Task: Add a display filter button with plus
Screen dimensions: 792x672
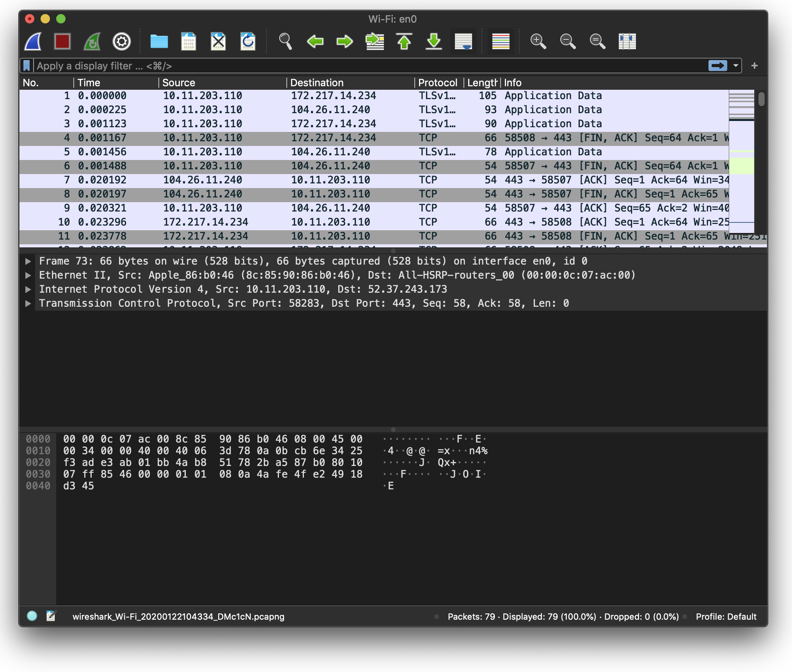Action: coord(754,66)
